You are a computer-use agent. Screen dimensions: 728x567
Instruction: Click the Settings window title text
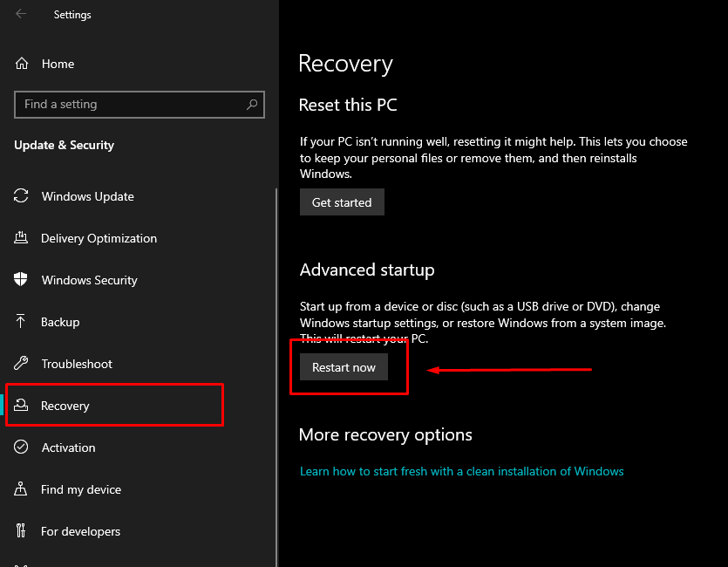pos(72,15)
